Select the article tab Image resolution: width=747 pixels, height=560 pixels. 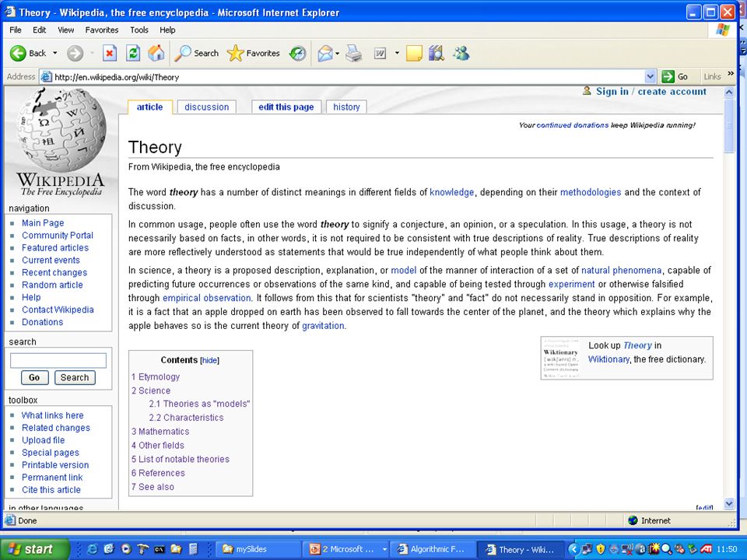coord(149,107)
